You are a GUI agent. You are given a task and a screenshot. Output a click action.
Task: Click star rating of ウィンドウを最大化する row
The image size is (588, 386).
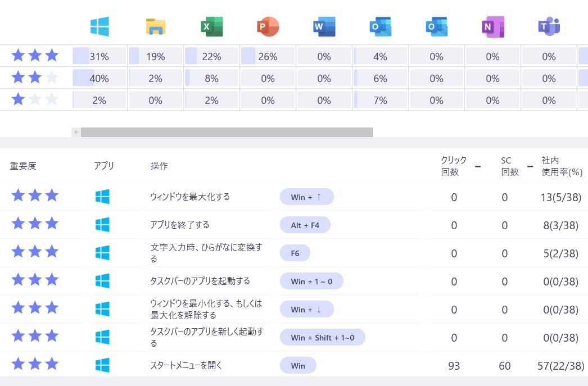[35, 196]
